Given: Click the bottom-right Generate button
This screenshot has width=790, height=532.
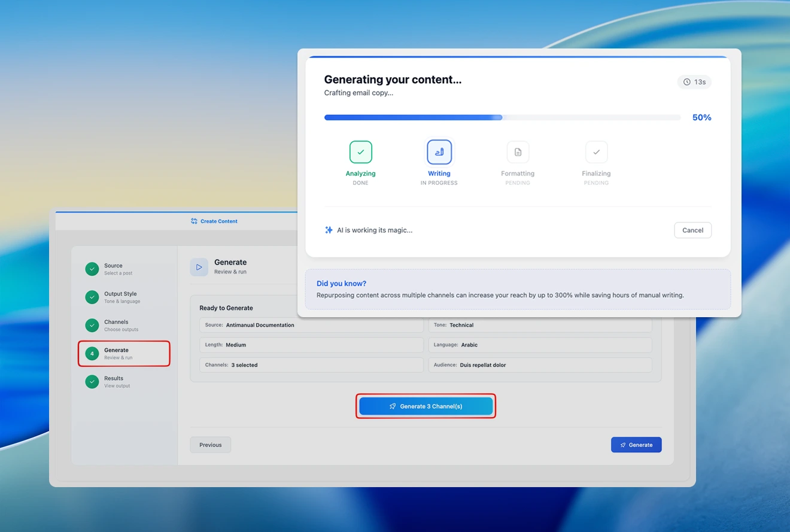Looking at the screenshot, I should coord(636,445).
